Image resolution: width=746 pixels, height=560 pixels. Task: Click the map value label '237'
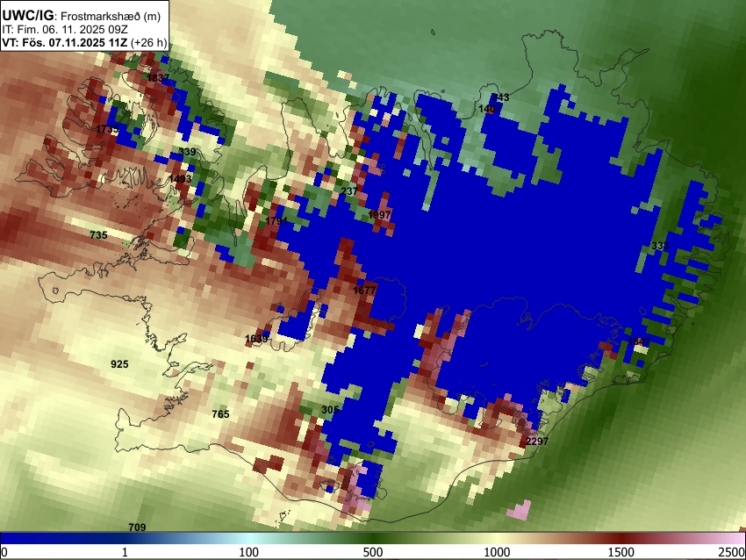pyautogui.click(x=348, y=191)
